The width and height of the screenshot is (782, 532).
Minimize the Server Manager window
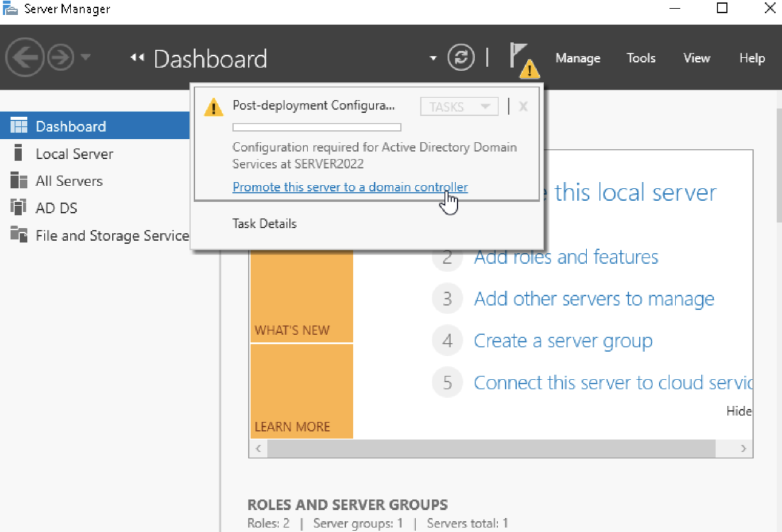675,8
